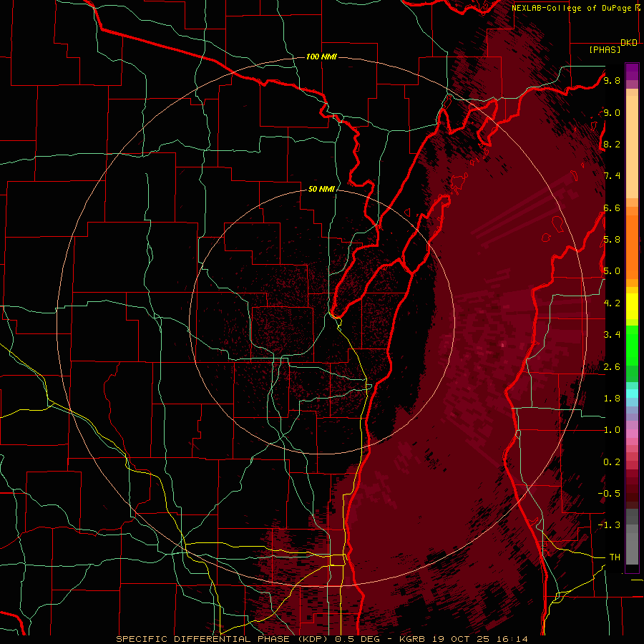Click the 9.8 value on the color scale

pyautogui.click(x=612, y=80)
